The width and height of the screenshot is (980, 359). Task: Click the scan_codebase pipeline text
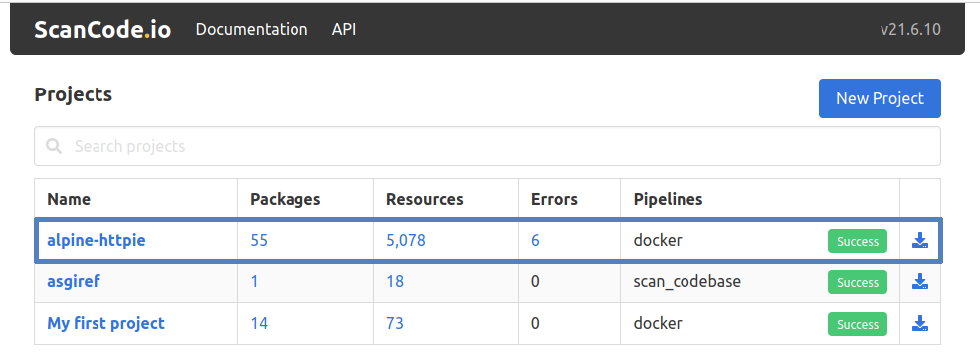pos(686,282)
